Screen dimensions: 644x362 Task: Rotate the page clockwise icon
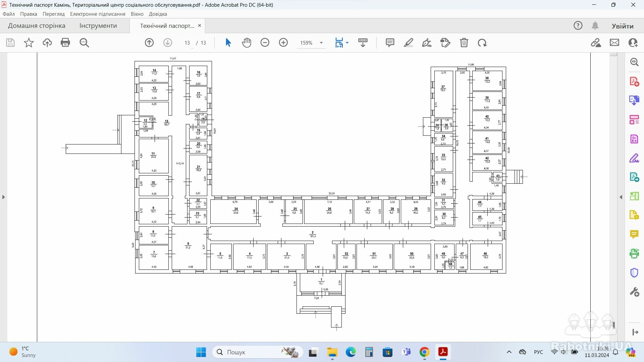click(482, 43)
